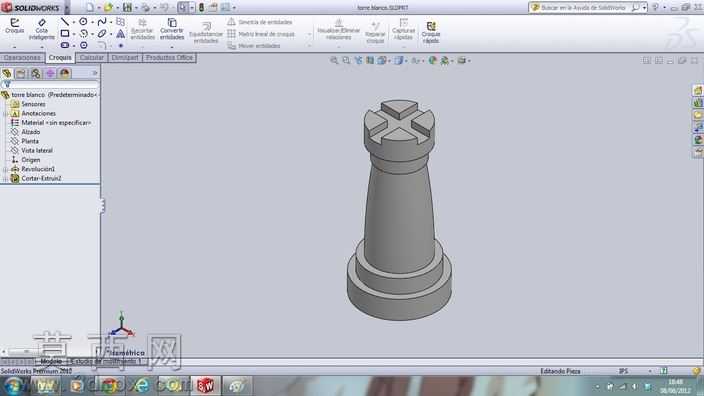Click Equidistanciar entidades tool
This screenshot has width=704, height=396.
click(x=206, y=33)
